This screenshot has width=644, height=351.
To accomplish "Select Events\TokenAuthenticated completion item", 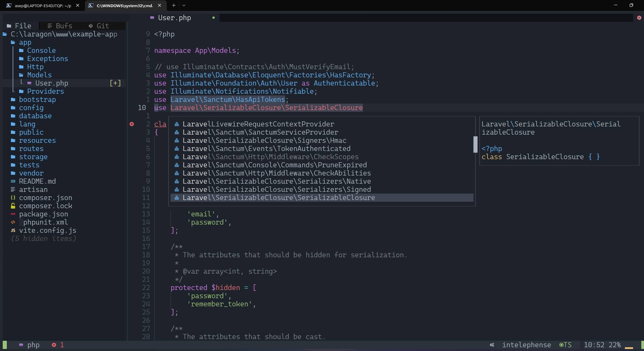I will click(322, 149).
